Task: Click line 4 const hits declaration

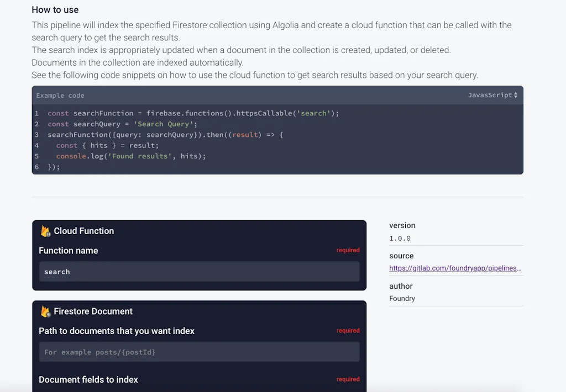Action: coord(107,146)
